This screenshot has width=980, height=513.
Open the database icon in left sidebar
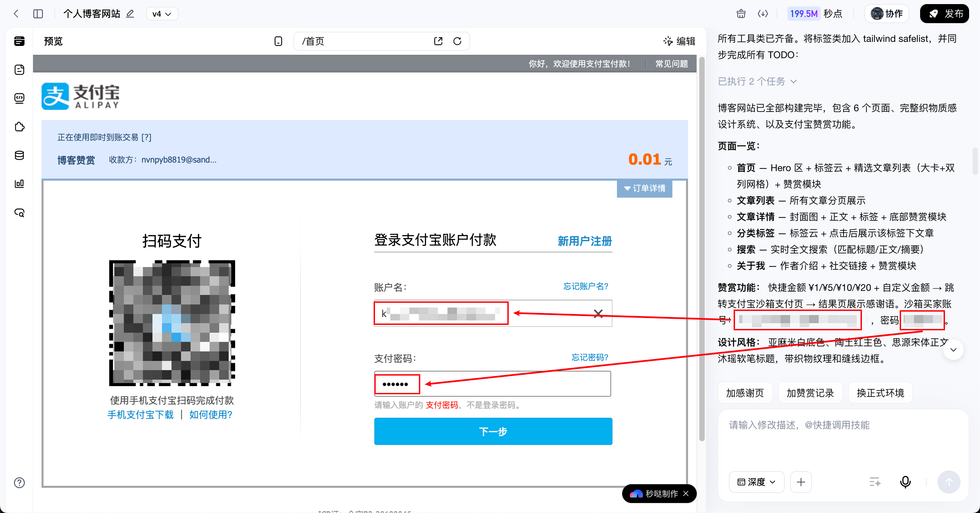19,155
